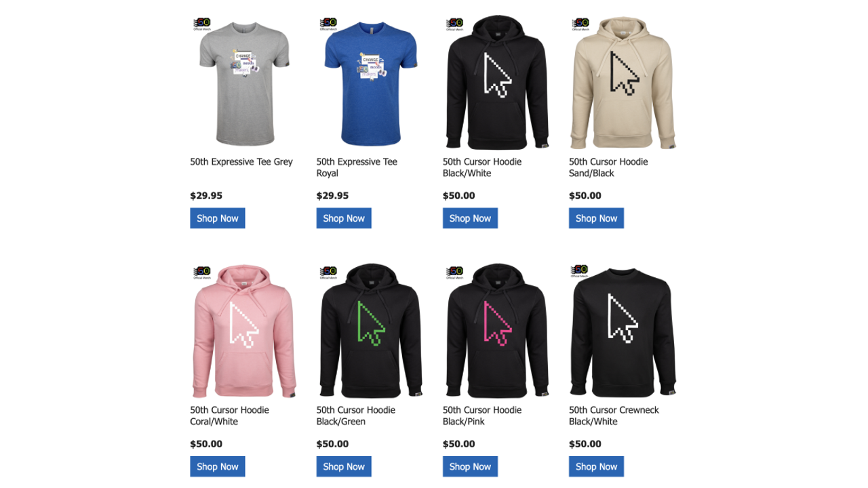Shop Now for Cursor Hoodie Coral/White
Screen dimensions: 868x488
coord(218,466)
